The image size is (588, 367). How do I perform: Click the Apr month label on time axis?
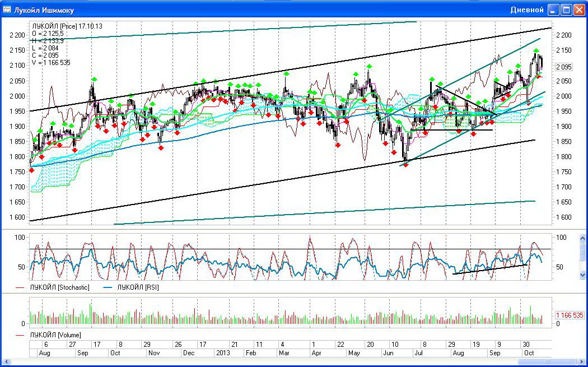[x=316, y=353]
